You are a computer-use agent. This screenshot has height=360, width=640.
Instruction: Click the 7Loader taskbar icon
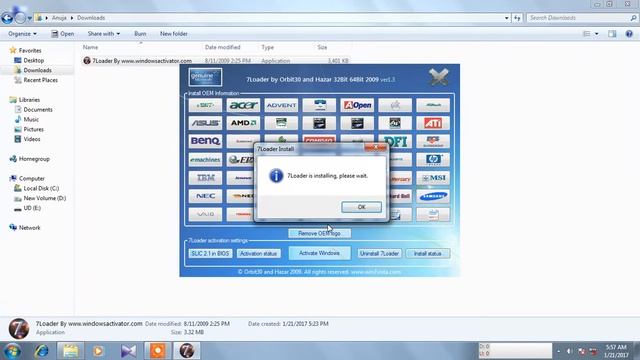[187, 351]
